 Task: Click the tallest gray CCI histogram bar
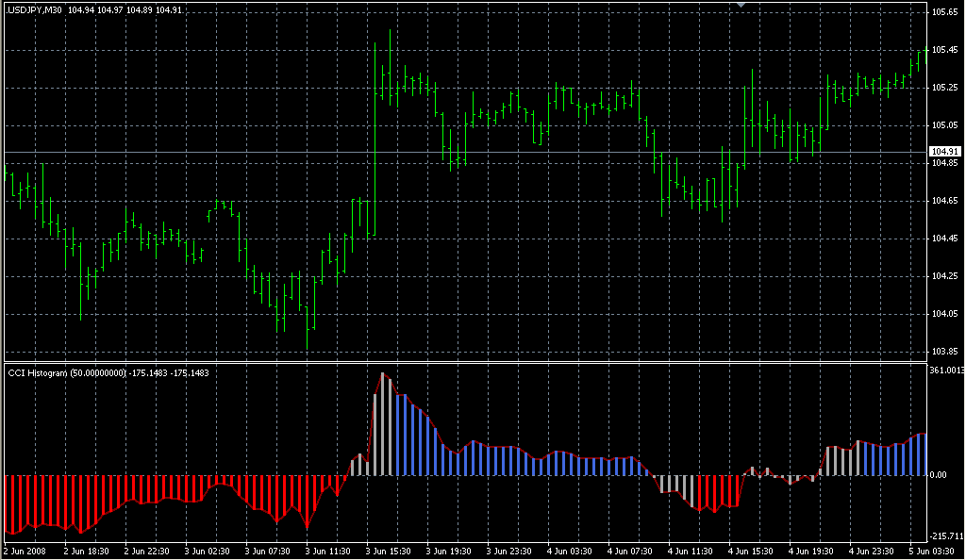coord(382,424)
